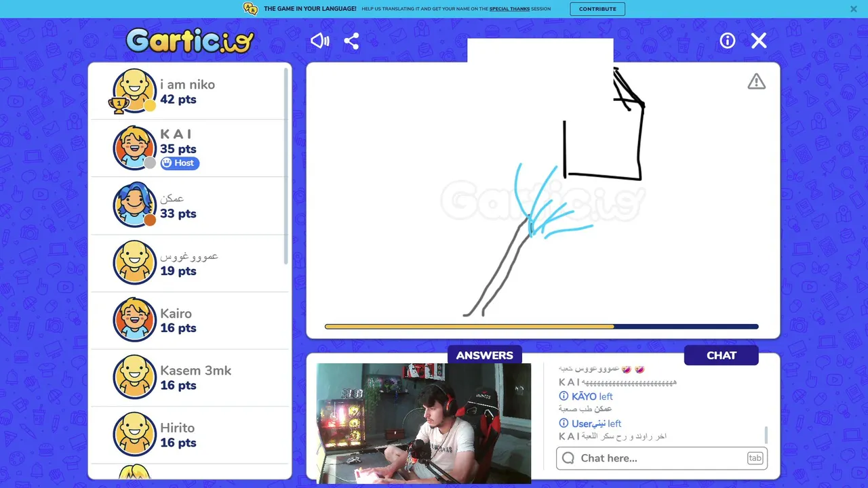Click the tab key hint in chat box
Viewport: 868px width, 488px height.
tap(755, 458)
